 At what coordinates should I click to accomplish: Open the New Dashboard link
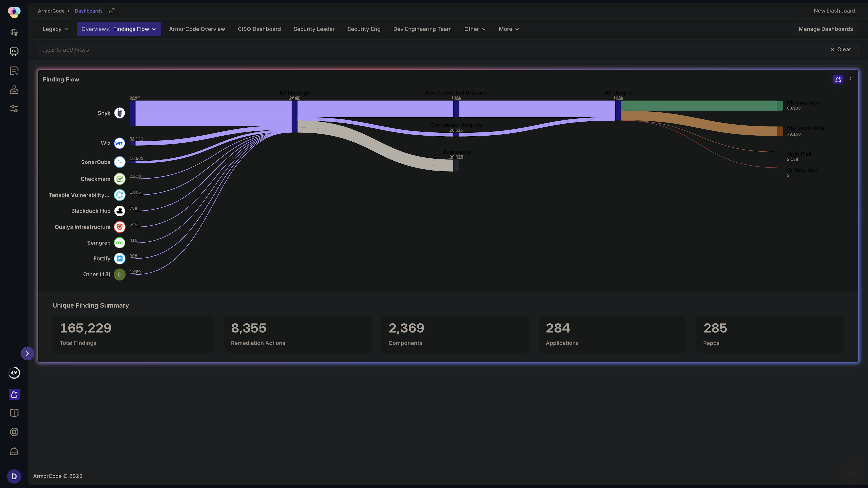click(834, 11)
